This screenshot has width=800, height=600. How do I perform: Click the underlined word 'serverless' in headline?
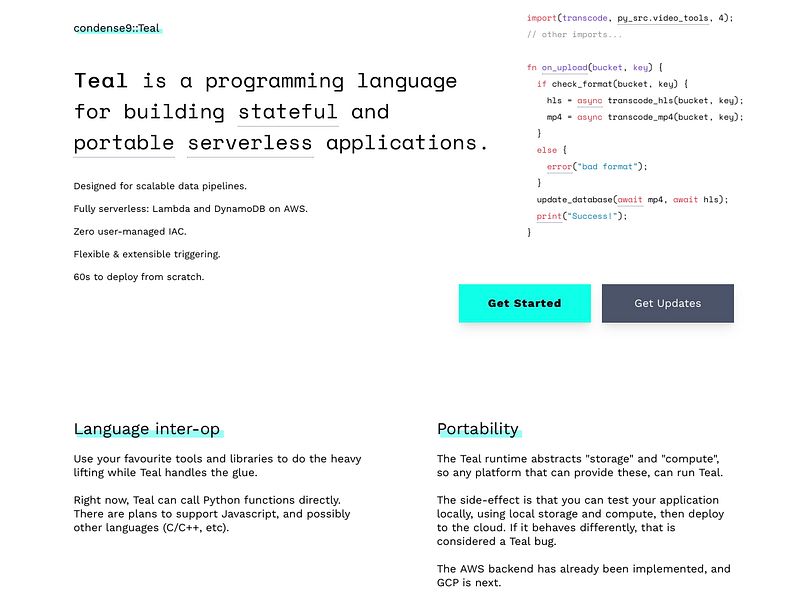tap(250, 143)
